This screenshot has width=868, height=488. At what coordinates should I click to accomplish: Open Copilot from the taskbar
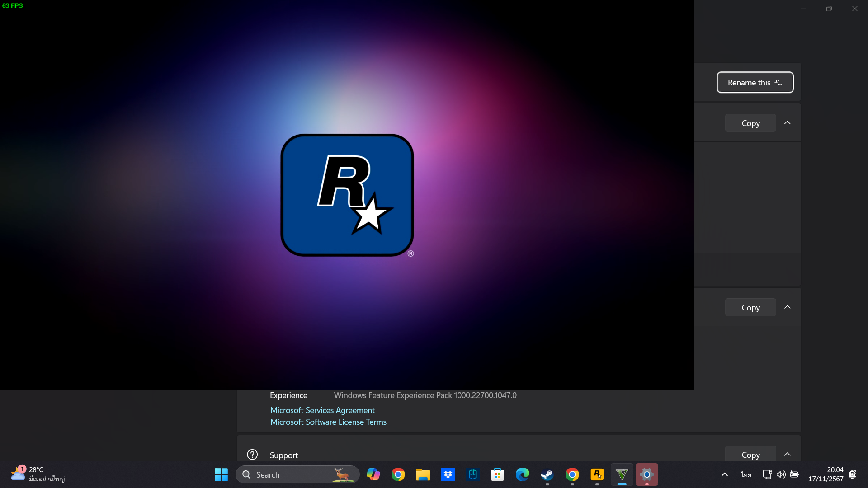(x=373, y=474)
